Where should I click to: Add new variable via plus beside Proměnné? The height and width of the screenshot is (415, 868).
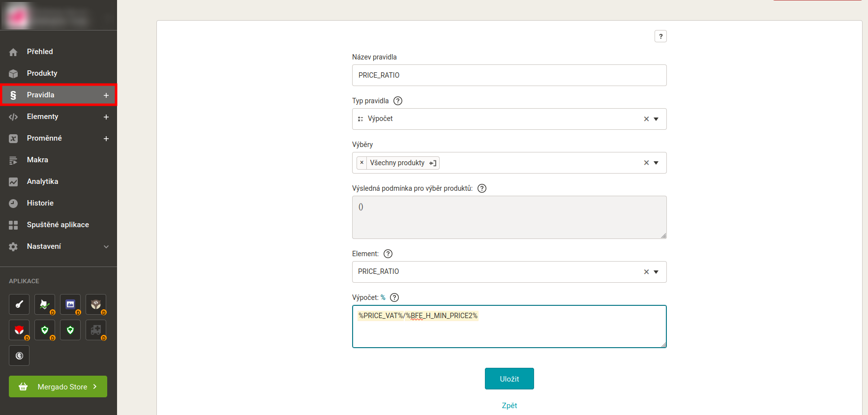click(106, 139)
